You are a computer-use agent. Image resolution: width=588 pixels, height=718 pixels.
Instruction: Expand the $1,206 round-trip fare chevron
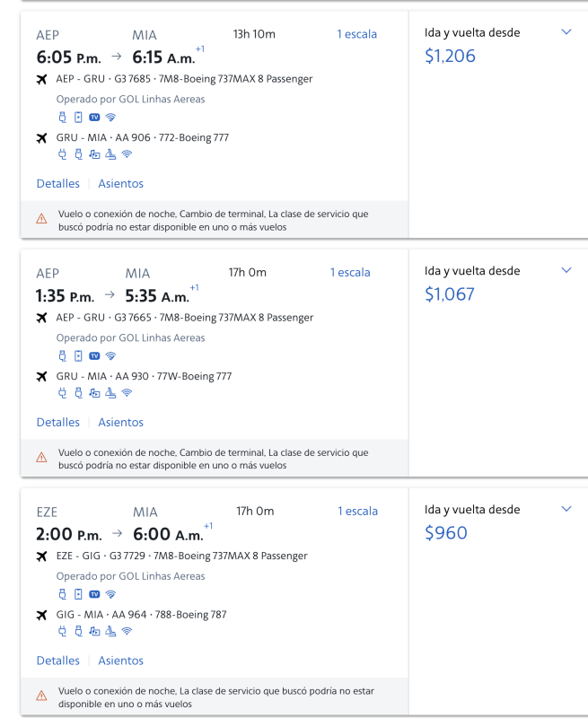[x=566, y=32]
